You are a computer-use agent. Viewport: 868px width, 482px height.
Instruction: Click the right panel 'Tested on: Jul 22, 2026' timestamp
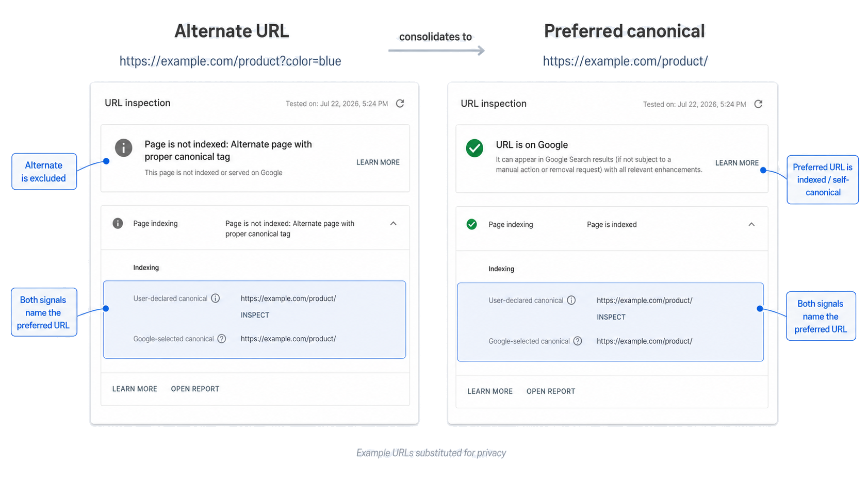tap(694, 104)
